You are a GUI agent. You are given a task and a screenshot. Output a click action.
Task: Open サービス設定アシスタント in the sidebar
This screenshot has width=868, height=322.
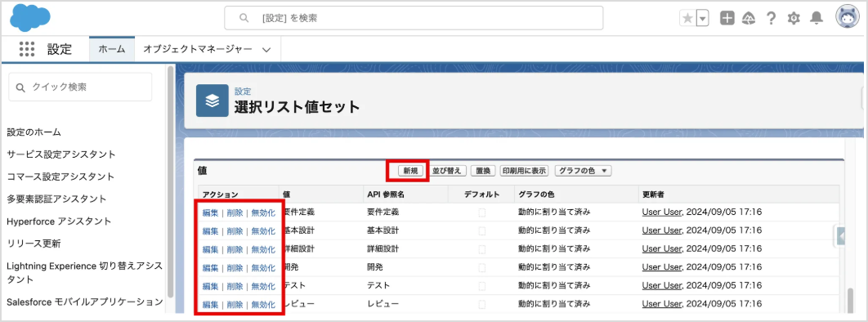pyautogui.click(x=61, y=154)
